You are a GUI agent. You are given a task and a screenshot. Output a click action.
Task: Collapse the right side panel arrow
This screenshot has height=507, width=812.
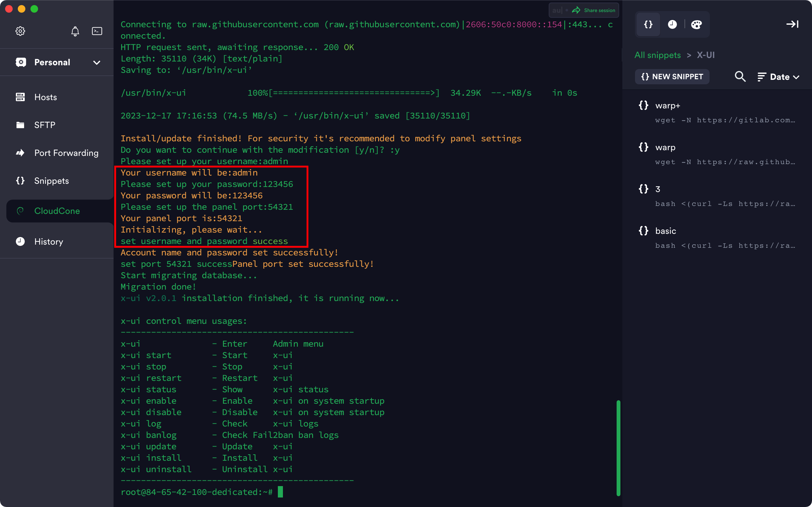click(x=792, y=24)
